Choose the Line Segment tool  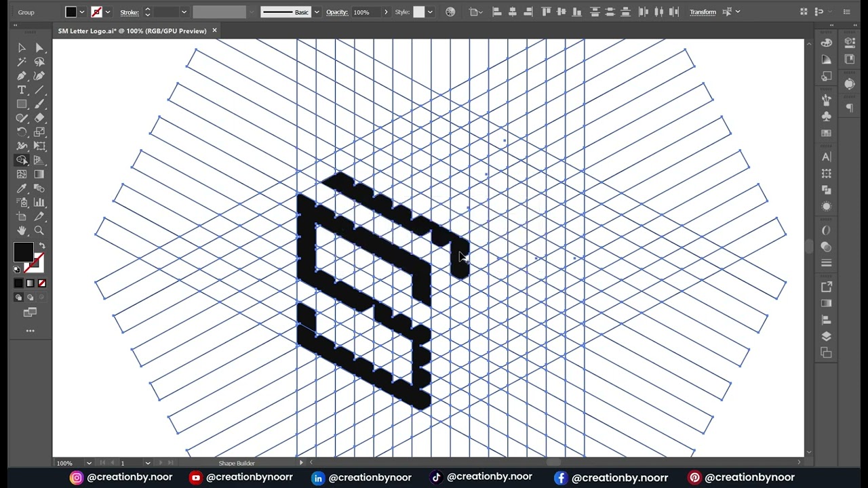coord(39,90)
